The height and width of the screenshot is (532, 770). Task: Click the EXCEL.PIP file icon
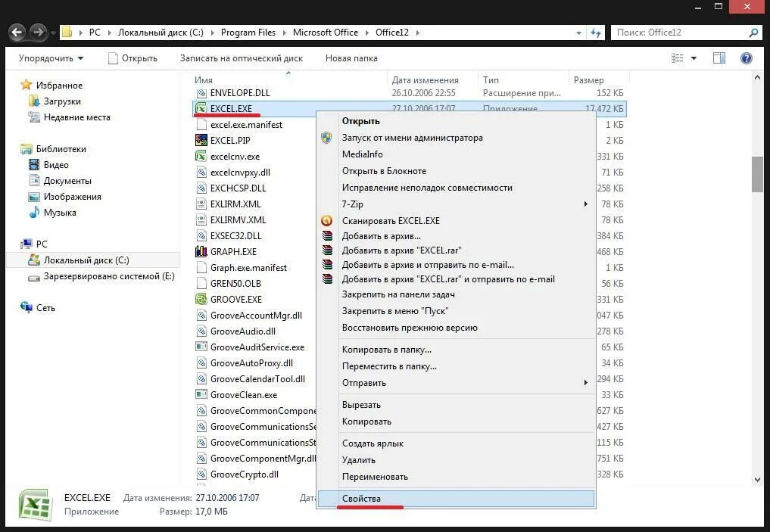[x=201, y=140]
